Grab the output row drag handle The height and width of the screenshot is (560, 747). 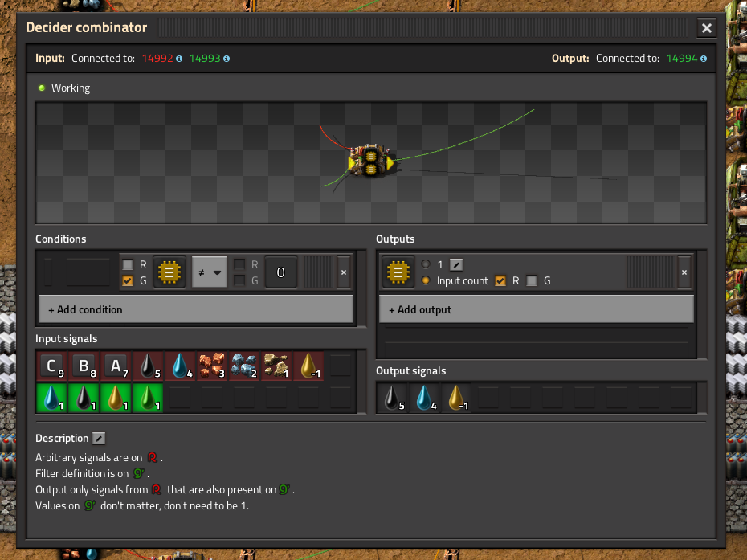coord(651,272)
